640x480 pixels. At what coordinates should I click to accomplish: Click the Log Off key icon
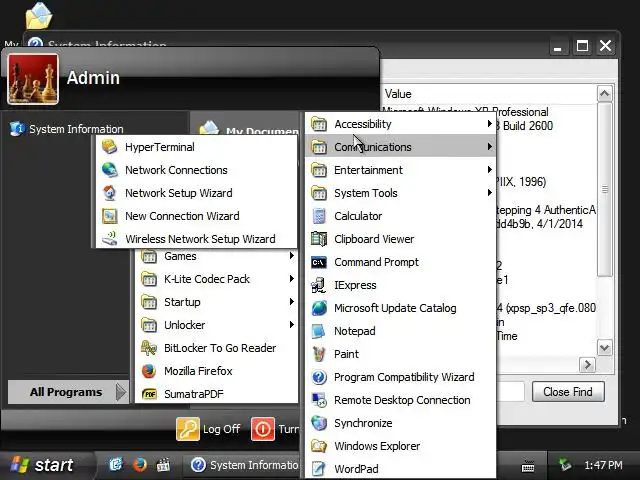pos(188,429)
